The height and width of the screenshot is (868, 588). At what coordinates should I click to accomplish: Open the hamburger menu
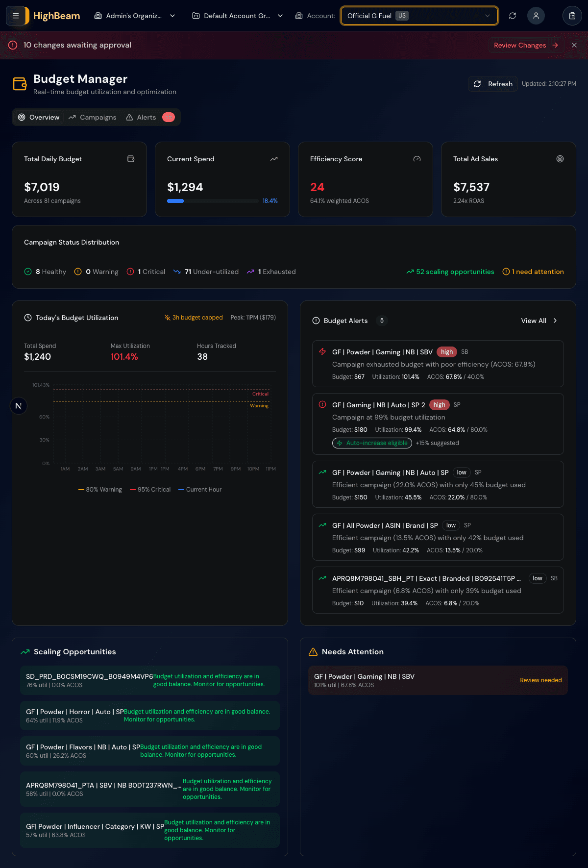pyautogui.click(x=16, y=16)
